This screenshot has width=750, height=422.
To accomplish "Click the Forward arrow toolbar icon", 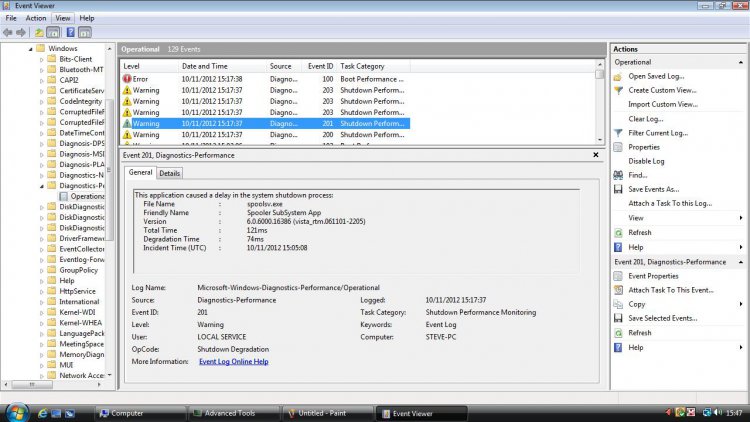I will tap(21, 33).
